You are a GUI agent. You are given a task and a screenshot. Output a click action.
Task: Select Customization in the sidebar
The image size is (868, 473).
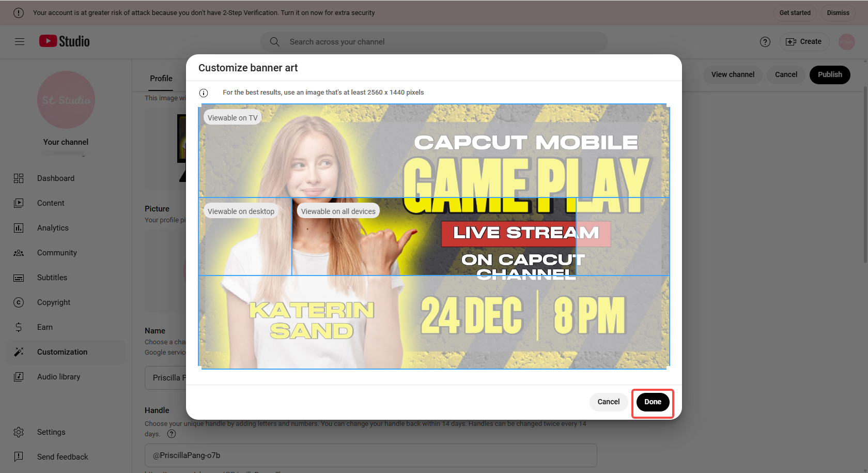click(x=66, y=352)
